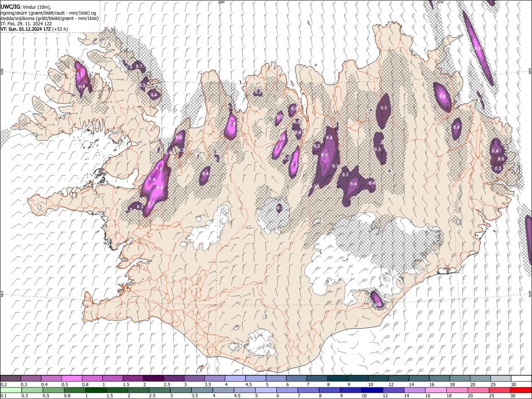
Task: Click the 'IT: Fös. 29. 11. 2024 12Z' line
Action: (26, 24)
